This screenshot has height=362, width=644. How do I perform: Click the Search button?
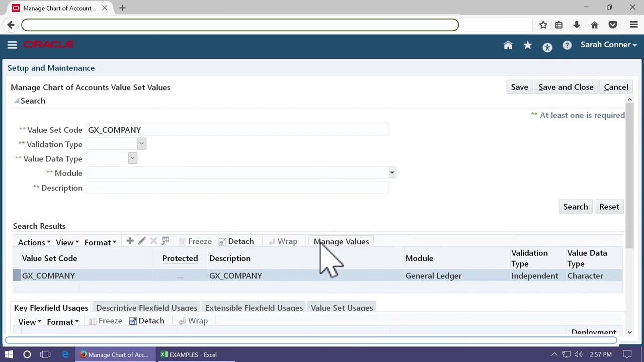576,207
